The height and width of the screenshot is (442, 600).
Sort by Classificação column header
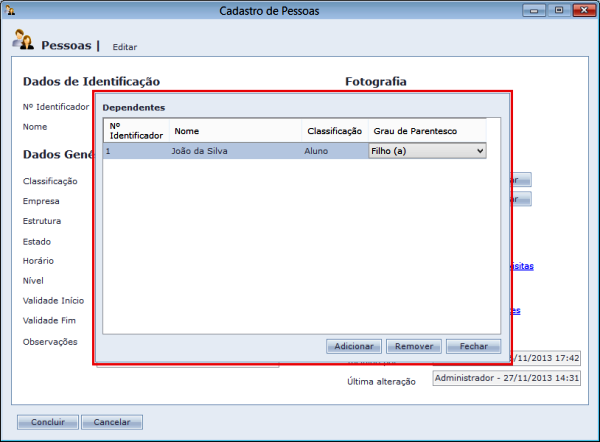pos(334,130)
